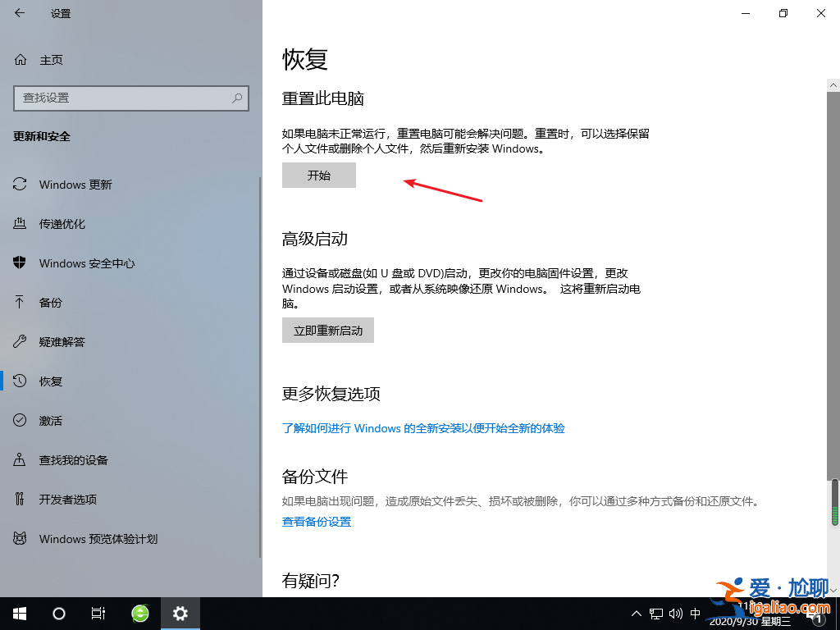Launch Edge from the taskbar
Image resolution: width=840 pixels, height=630 pixels.
139,613
